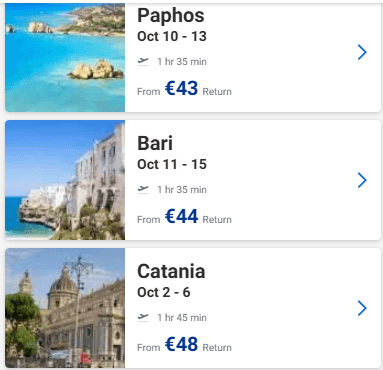Click the €48 return price for Catania
This screenshot has height=370, width=383.
(x=181, y=344)
